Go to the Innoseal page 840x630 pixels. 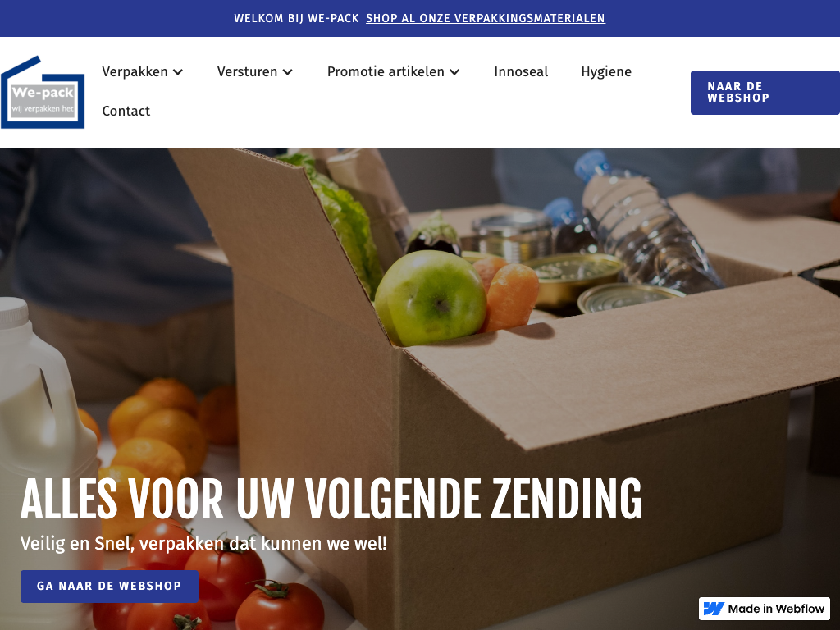pos(521,72)
